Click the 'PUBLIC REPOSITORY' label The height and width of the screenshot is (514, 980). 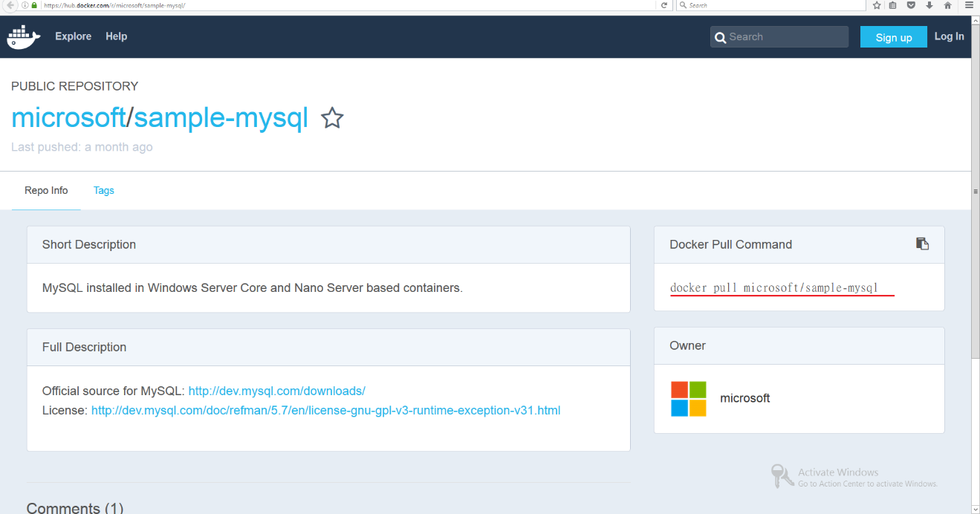(74, 86)
